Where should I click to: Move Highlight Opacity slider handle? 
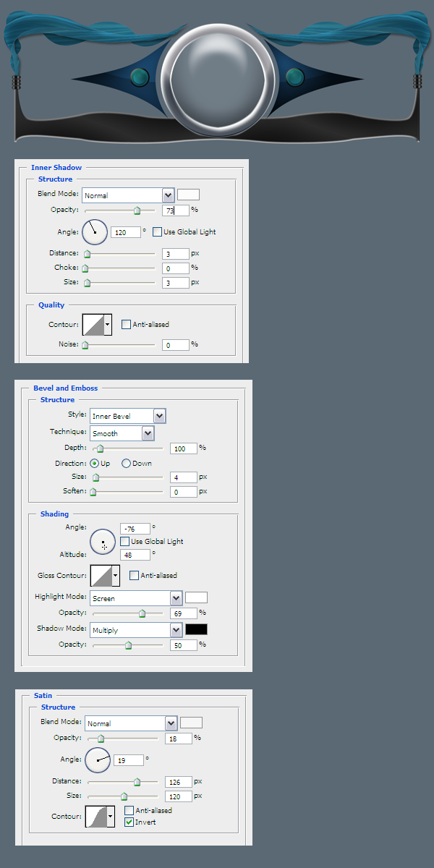tap(142, 613)
